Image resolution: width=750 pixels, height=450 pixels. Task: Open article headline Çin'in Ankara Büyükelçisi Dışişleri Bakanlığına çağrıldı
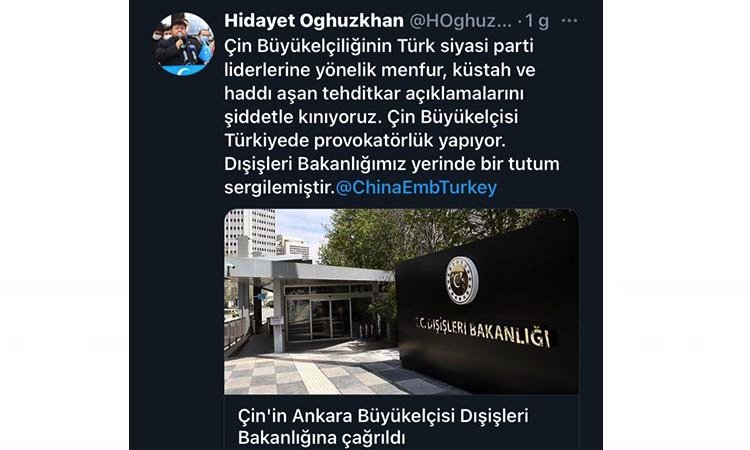pyautogui.click(x=383, y=427)
